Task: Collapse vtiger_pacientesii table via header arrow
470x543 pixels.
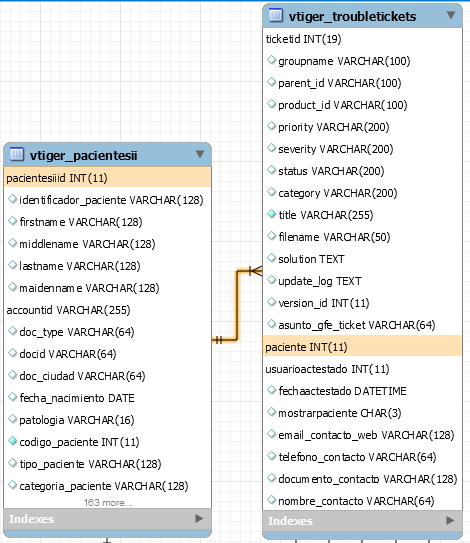Action: 199,154
